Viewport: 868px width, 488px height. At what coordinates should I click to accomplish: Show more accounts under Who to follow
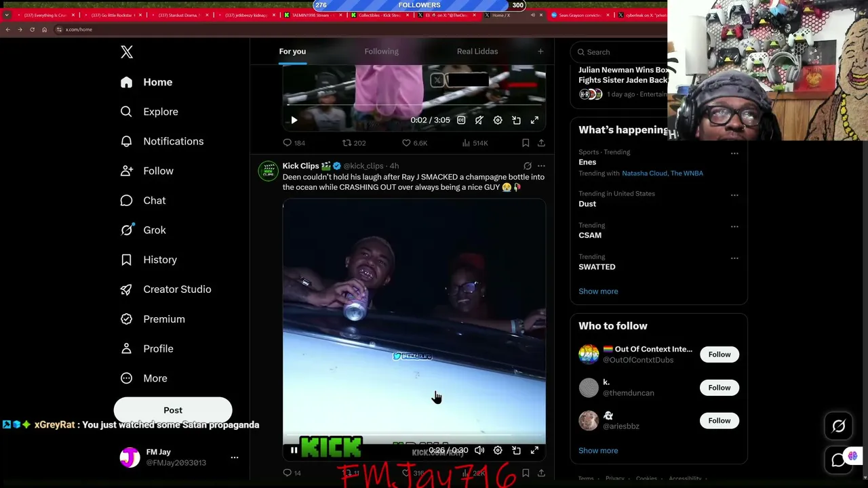598,451
